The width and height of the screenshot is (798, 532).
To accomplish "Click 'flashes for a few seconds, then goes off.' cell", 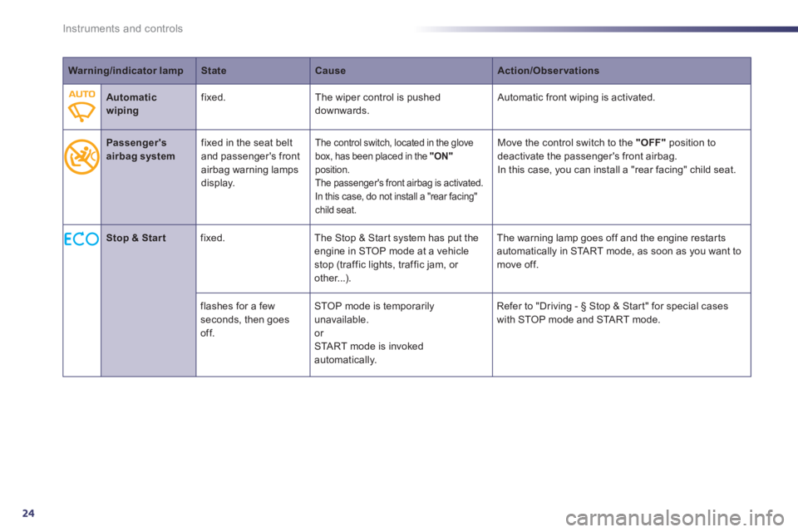I will click(253, 334).
